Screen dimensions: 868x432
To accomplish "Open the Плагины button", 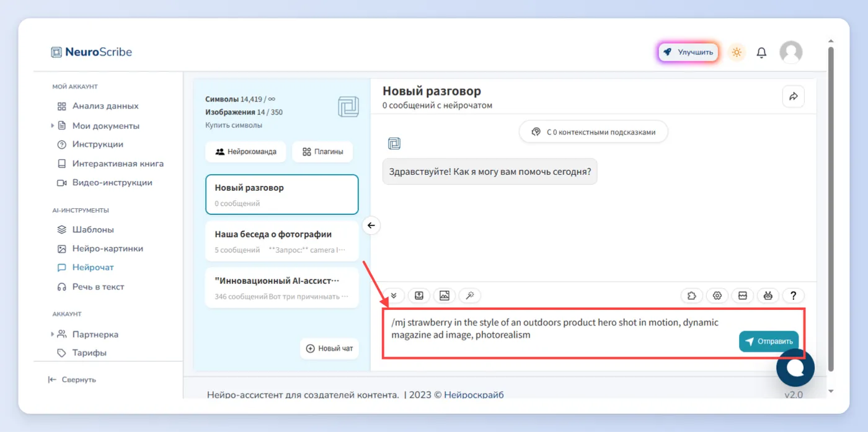I will (x=322, y=152).
